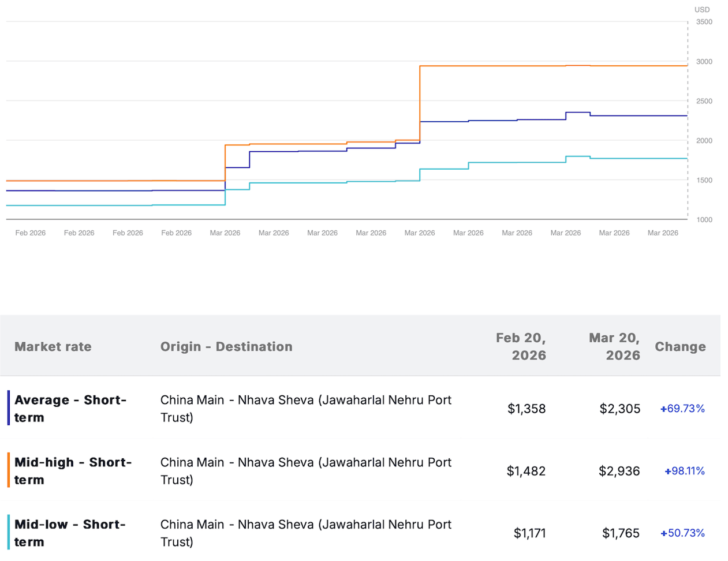Click the cyan Mid-low color bar
The image size is (728, 561).
(x=9, y=532)
